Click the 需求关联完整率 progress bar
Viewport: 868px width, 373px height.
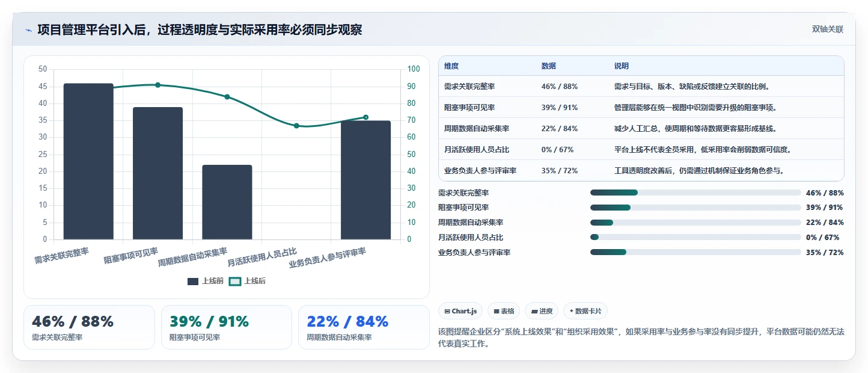(695, 193)
